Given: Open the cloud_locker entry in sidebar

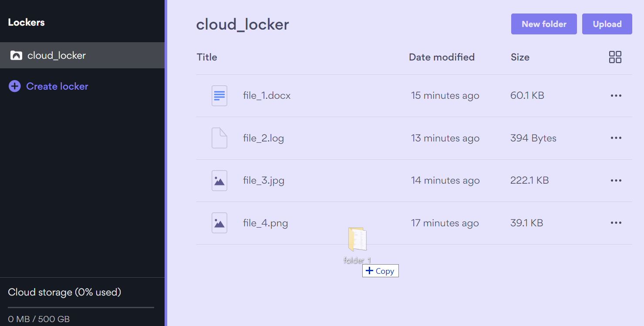Looking at the screenshot, I should coord(82,55).
